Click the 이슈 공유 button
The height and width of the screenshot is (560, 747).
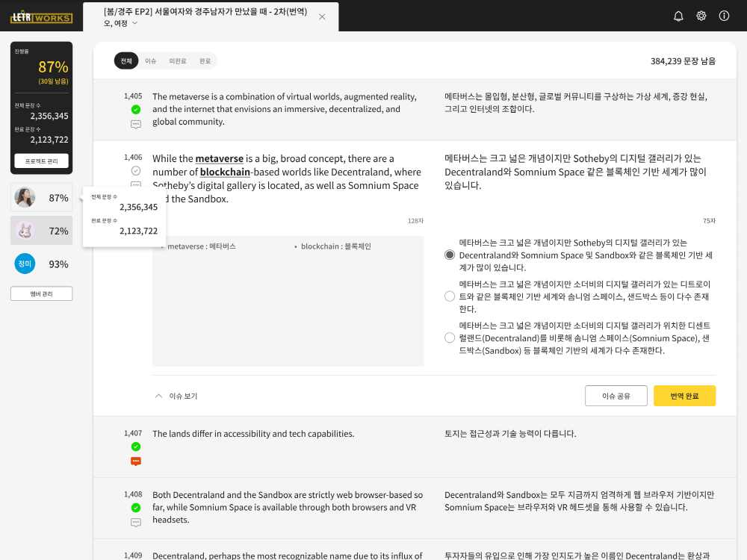616,396
